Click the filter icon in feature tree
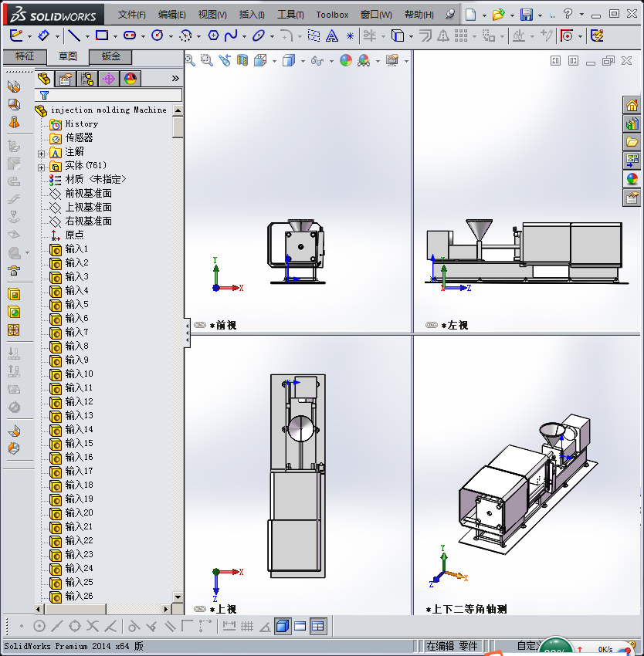The image size is (644, 656). point(44,95)
